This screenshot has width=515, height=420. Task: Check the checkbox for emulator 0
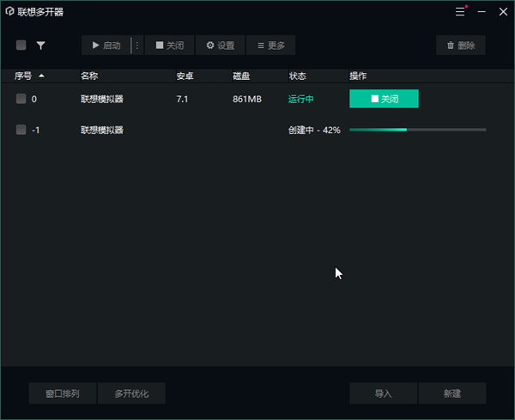click(21, 99)
